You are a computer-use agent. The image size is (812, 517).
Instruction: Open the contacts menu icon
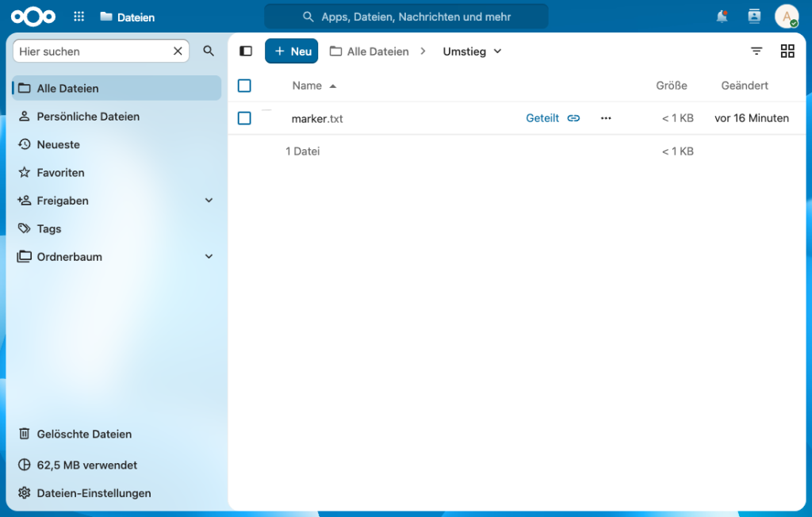click(754, 17)
